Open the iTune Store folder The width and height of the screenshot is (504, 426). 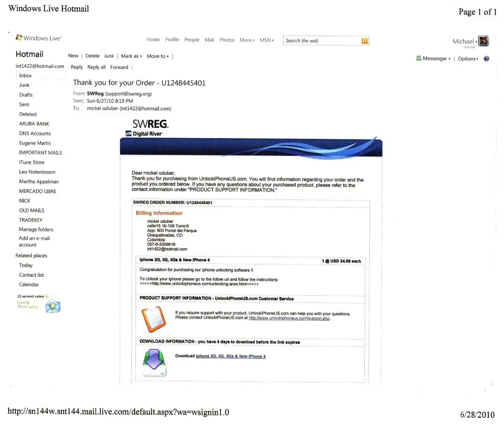(x=32, y=162)
